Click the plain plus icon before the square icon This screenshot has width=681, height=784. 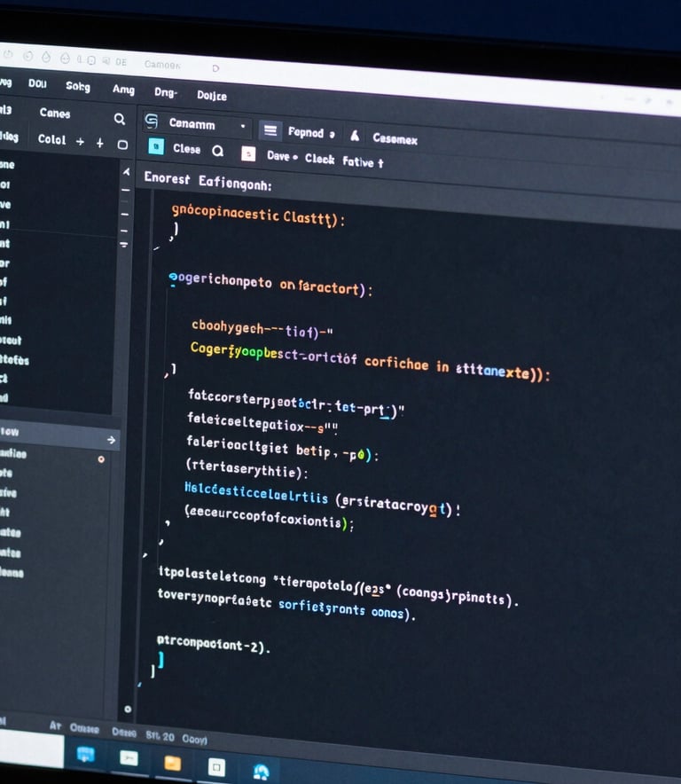coord(100,143)
